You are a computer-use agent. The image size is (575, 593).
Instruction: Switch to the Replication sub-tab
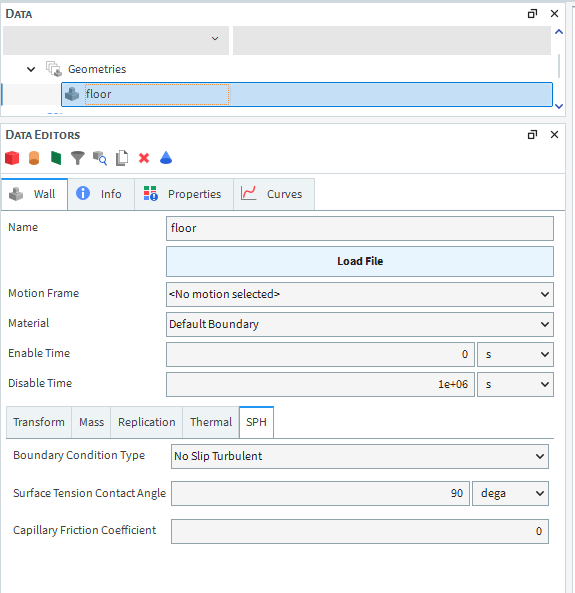pos(146,422)
